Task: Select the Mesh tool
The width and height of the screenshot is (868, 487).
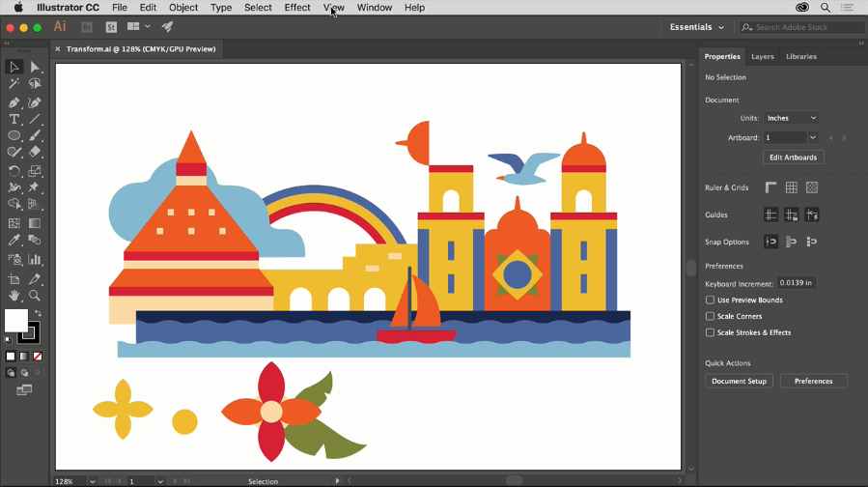Action: [x=14, y=223]
